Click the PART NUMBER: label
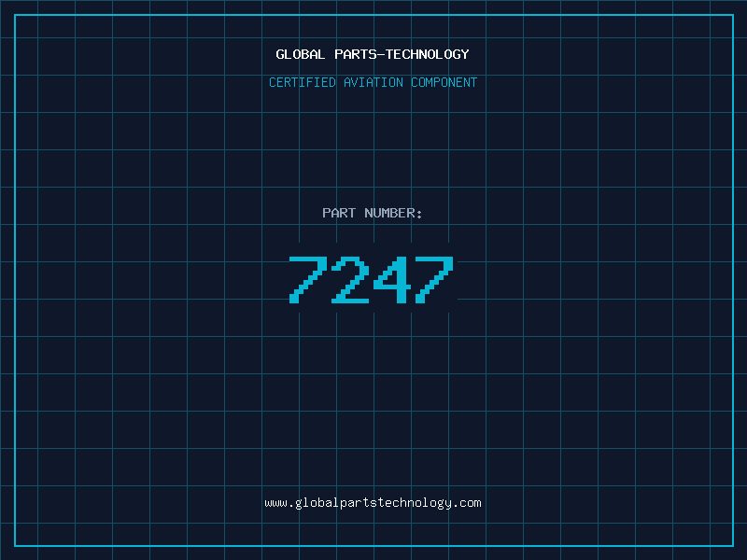Viewport: 747px width, 560px height. 373,213
